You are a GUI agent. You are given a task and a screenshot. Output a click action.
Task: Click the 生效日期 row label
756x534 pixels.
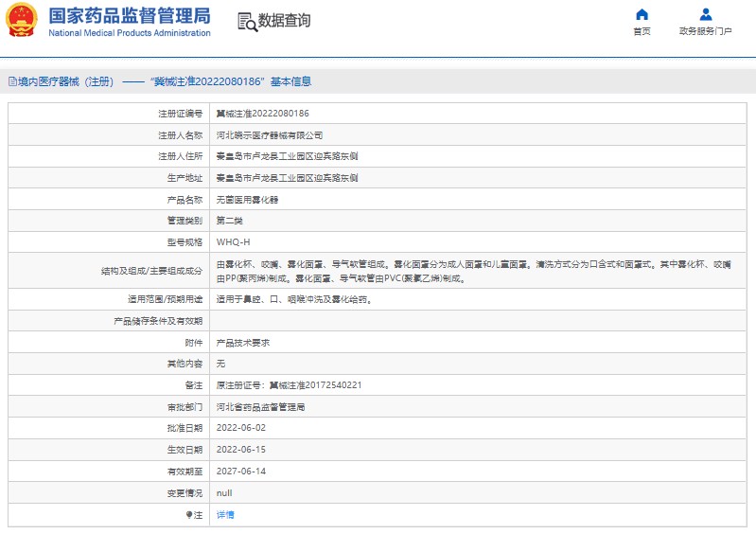pyautogui.click(x=185, y=450)
